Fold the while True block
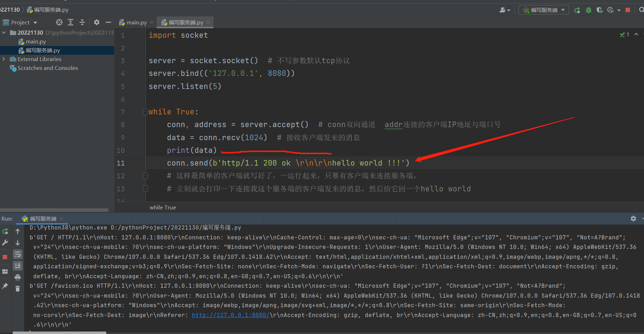This screenshot has width=644, height=334. tap(145, 112)
